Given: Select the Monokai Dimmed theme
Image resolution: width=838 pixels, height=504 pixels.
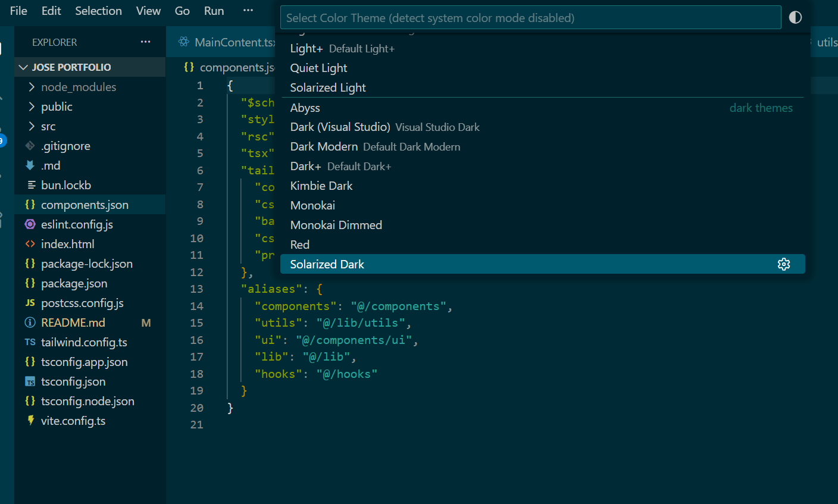Looking at the screenshot, I should (336, 225).
